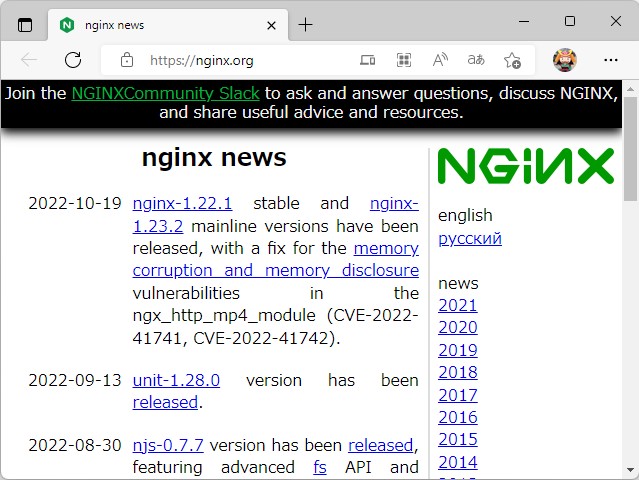Viewport: 639px width, 480px height.
Task: Open 2016 news archive
Action: (458, 417)
